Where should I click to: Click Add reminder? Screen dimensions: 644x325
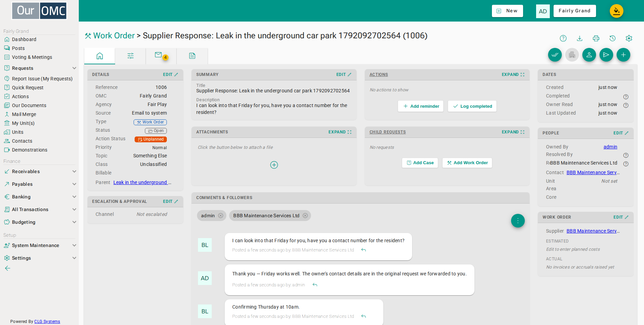pos(421,106)
